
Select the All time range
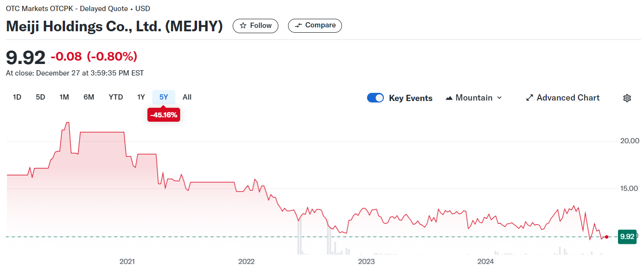(187, 97)
